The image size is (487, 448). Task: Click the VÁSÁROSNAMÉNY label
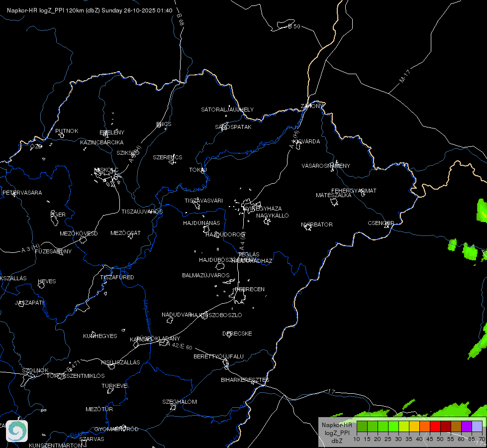point(326,166)
